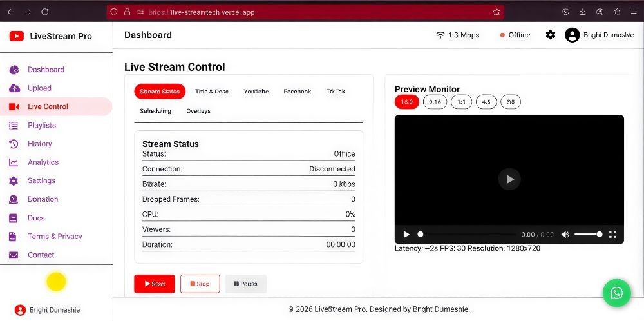The height and width of the screenshot is (321, 644).
Task: Click the Stop stream button
Action: (x=200, y=284)
